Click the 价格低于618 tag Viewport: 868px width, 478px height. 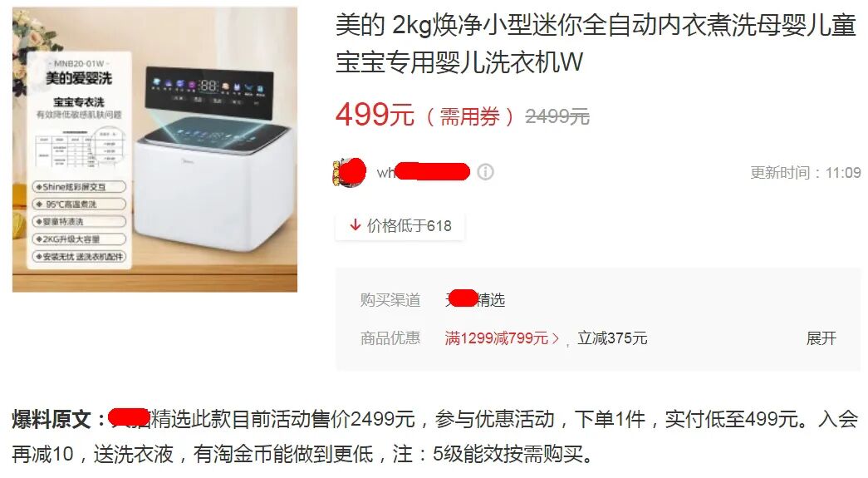pos(400,225)
